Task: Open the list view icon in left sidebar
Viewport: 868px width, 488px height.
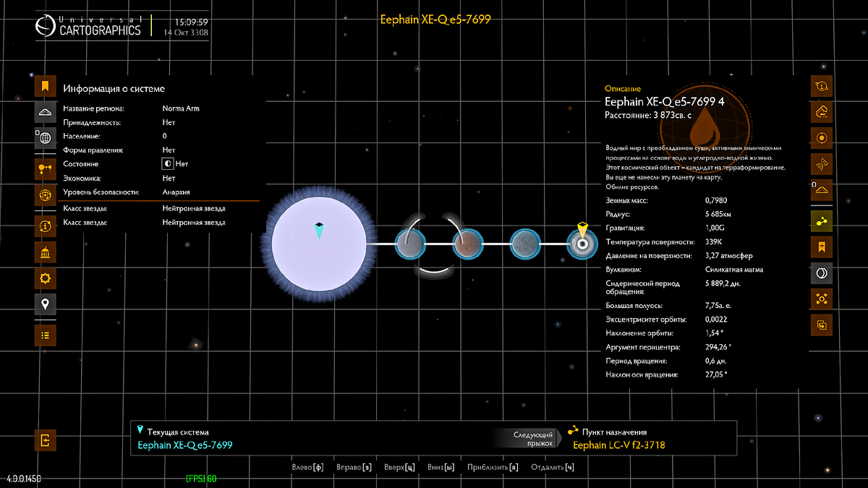Action: 45,335
